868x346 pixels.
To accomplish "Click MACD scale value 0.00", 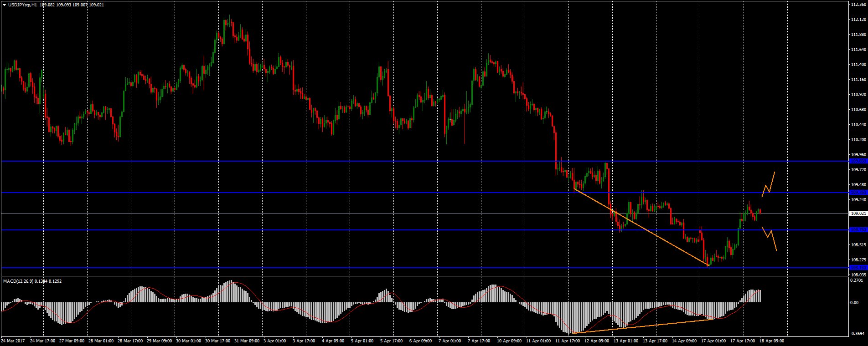I will [856, 302].
